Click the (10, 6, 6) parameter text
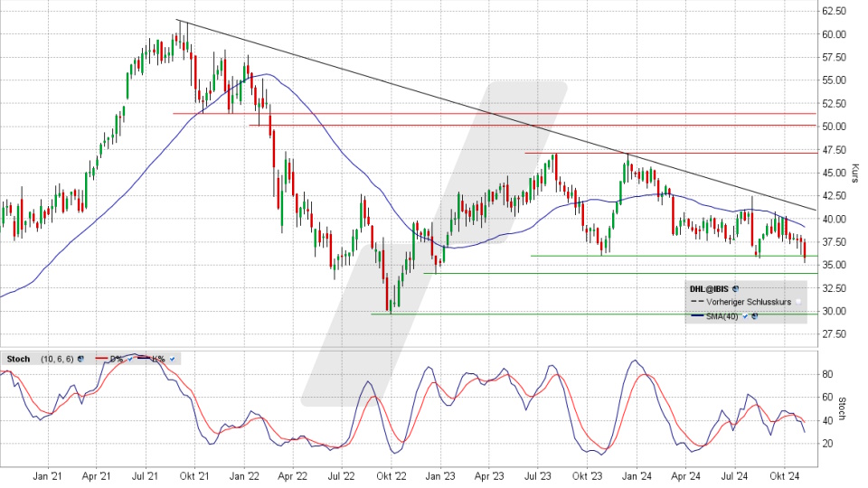 pos(57,359)
